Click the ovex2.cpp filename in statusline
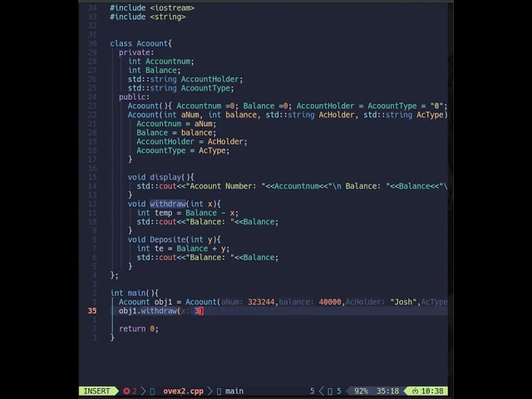Screen dimensions: 532x399 point(183,391)
